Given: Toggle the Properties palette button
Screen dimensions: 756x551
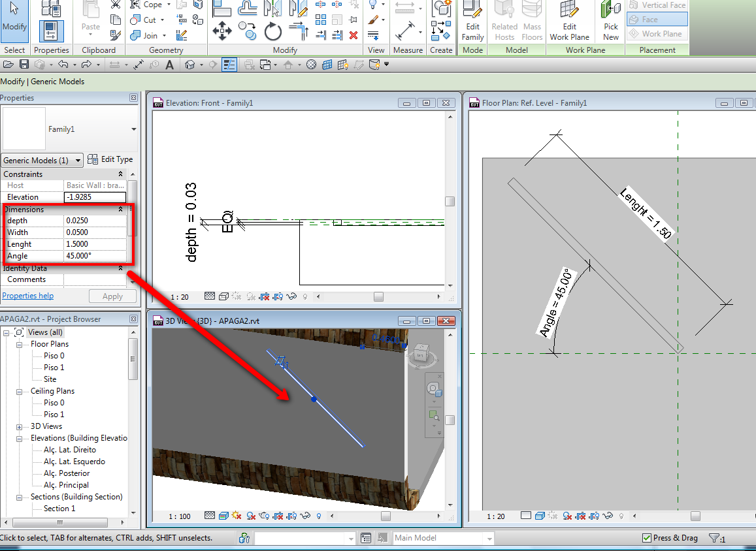Looking at the screenshot, I should click(51, 31).
